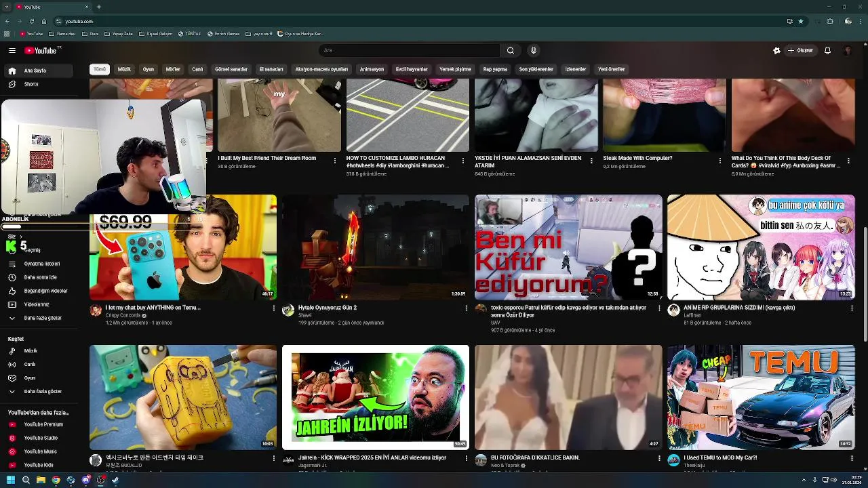This screenshot has height=488, width=868.
Task: Select the Müzik filter chip
Action: click(124, 69)
